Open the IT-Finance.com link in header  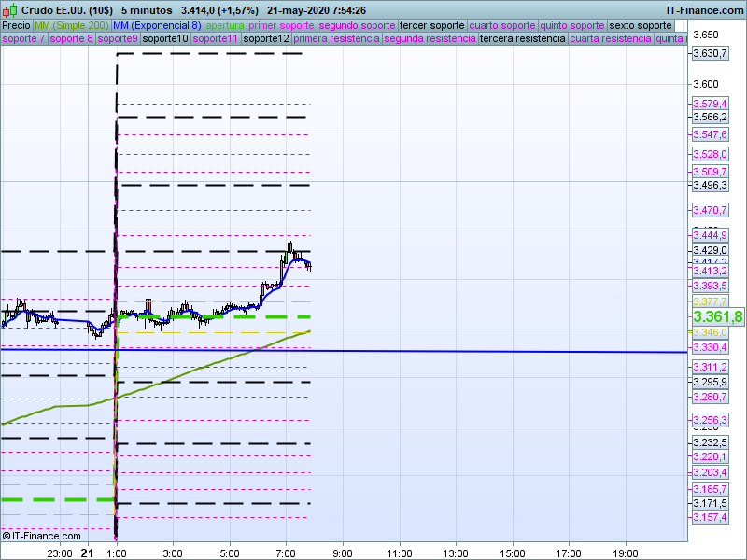pos(705,10)
